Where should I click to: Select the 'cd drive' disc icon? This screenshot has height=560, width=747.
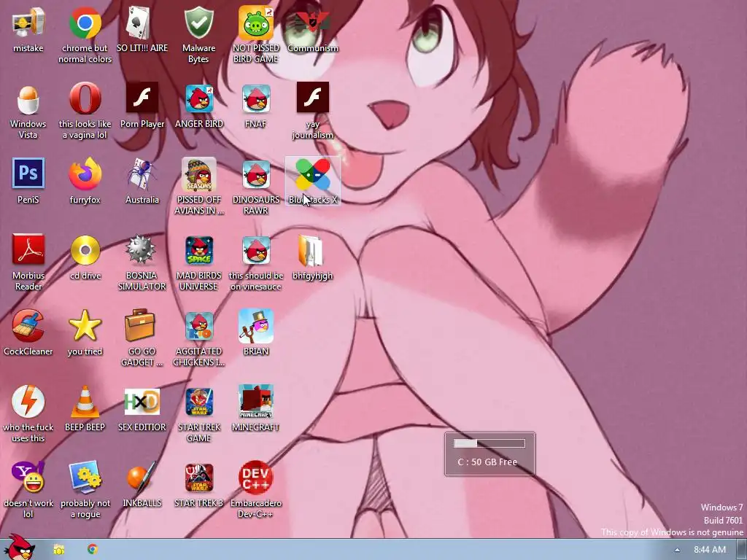click(x=85, y=250)
